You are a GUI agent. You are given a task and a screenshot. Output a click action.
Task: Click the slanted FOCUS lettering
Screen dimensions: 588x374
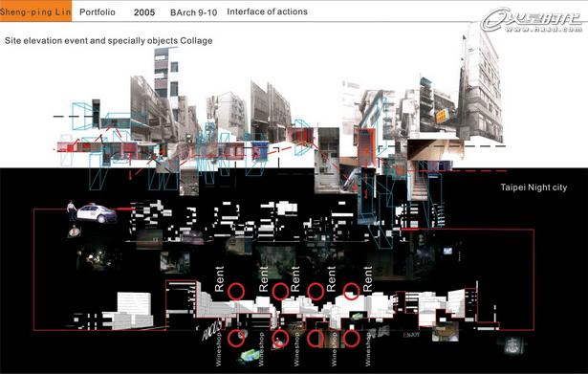click(212, 331)
